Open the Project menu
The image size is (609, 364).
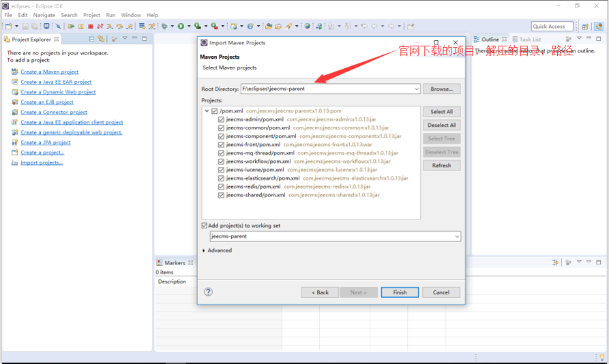[x=91, y=15]
